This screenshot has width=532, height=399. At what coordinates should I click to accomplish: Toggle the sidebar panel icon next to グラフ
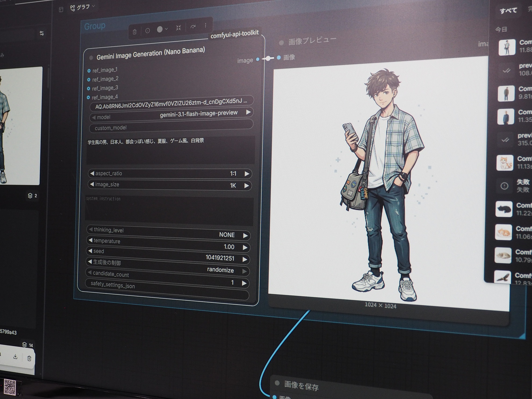point(61,10)
